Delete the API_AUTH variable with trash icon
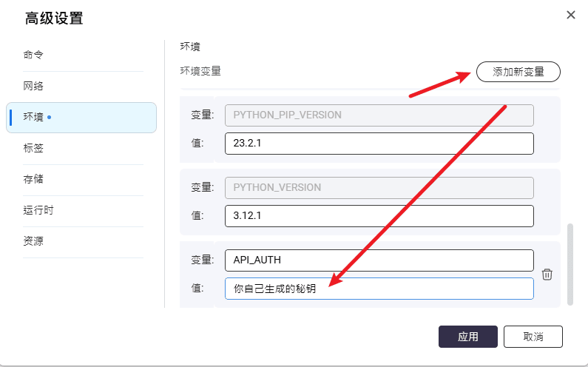This screenshot has width=588, height=367. pos(547,275)
